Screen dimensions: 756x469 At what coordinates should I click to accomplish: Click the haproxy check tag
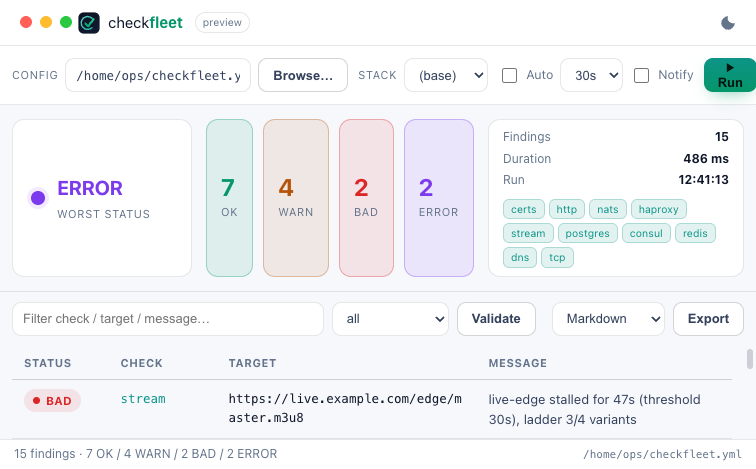pos(659,209)
